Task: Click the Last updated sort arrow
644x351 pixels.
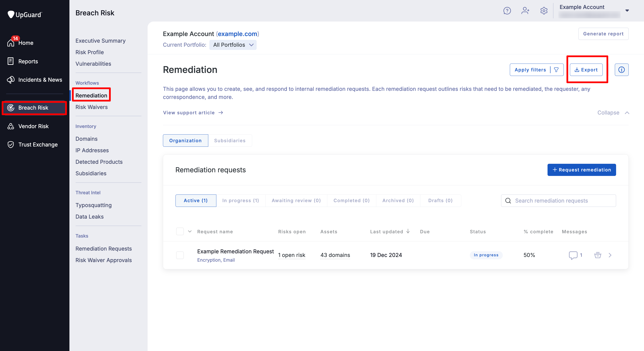Action: click(x=408, y=231)
